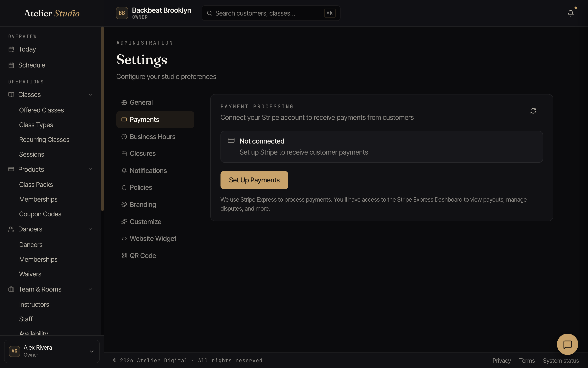
Task: Open the System status link
Action: [561, 360]
